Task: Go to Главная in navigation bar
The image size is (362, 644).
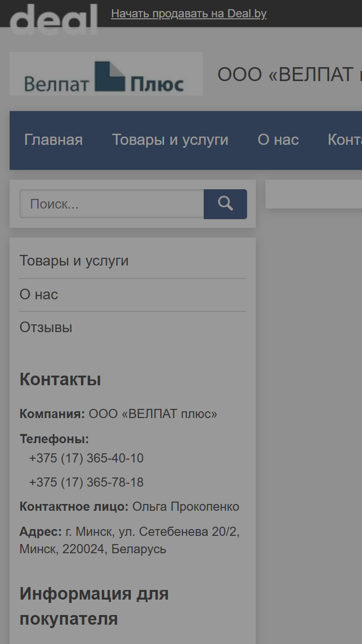Action: pyautogui.click(x=54, y=140)
